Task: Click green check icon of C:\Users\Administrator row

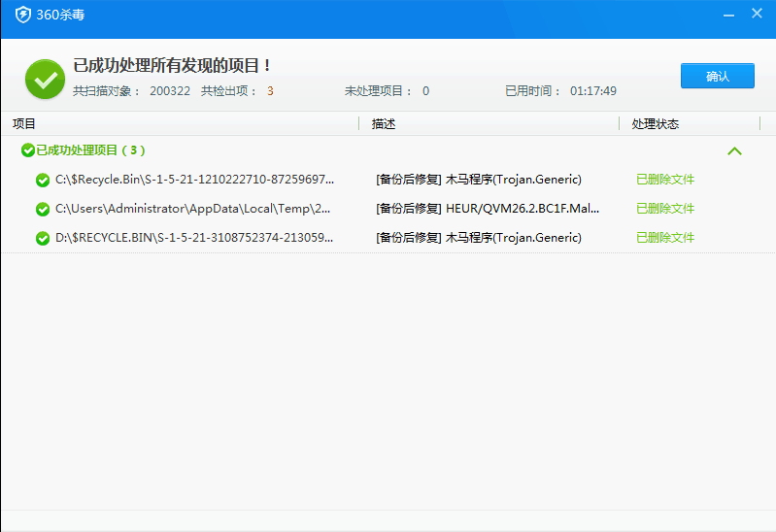Action: pos(43,210)
